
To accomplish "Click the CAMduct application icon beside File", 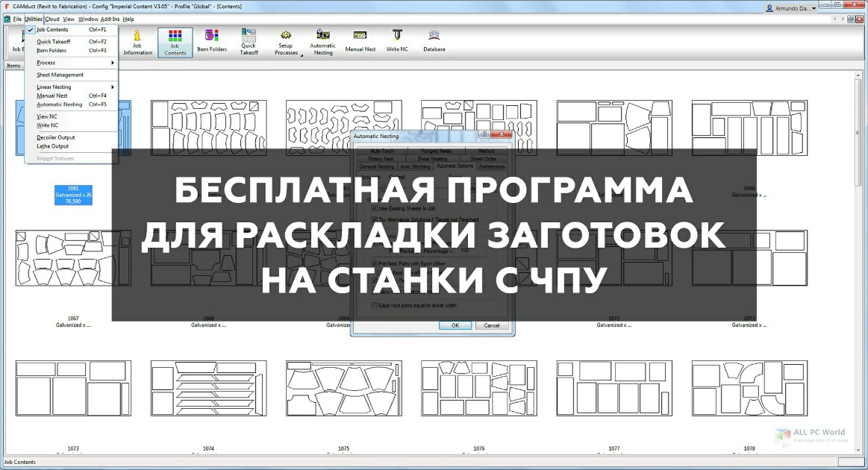I will point(7,19).
